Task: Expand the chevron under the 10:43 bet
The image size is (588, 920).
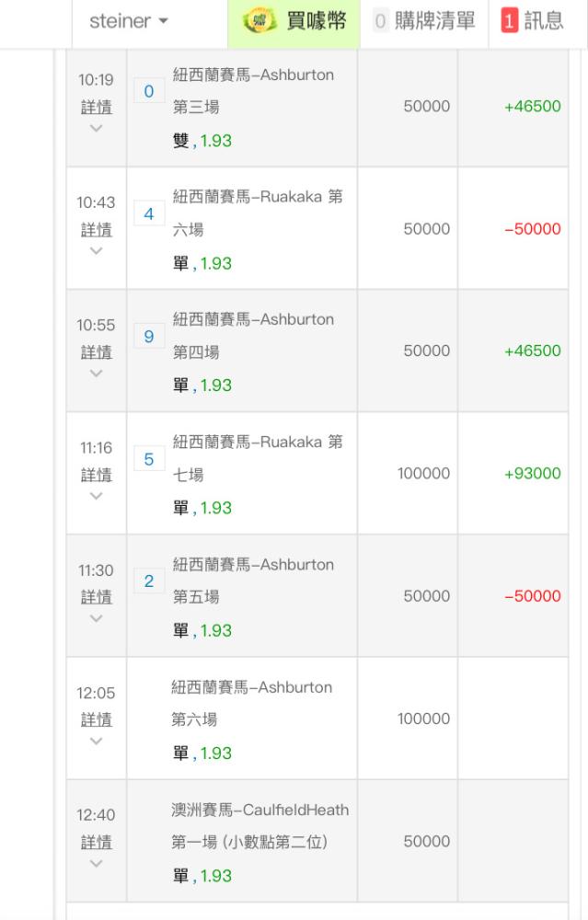Action: pos(97,250)
